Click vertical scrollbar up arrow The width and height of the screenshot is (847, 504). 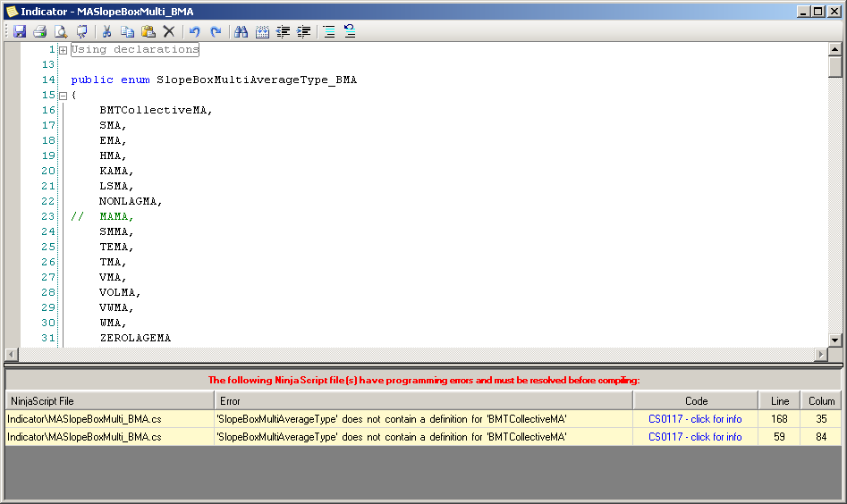pos(835,49)
